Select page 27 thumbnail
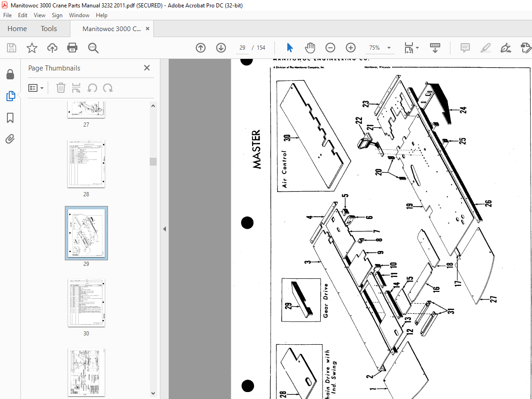 coord(86,109)
